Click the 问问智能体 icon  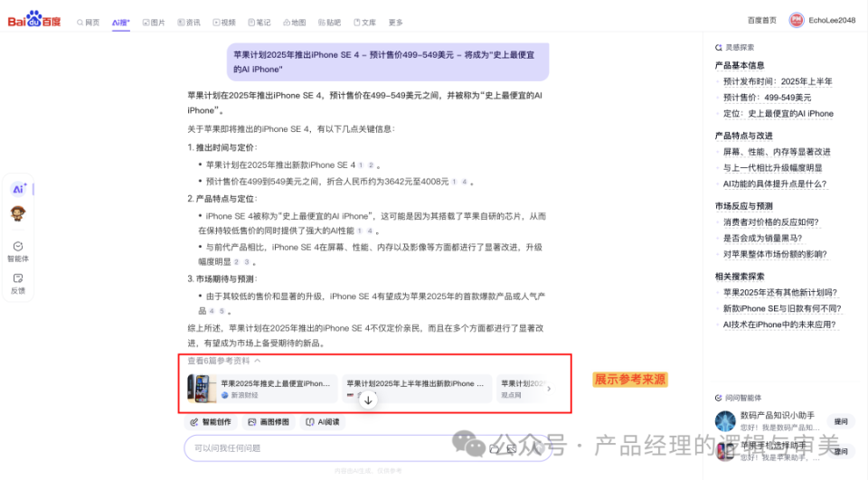pos(719,398)
